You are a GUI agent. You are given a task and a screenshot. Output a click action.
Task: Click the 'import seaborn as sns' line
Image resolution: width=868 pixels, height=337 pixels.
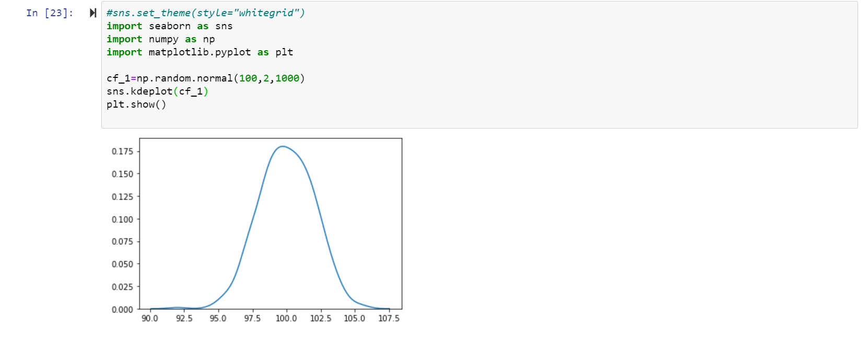(170, 26)
